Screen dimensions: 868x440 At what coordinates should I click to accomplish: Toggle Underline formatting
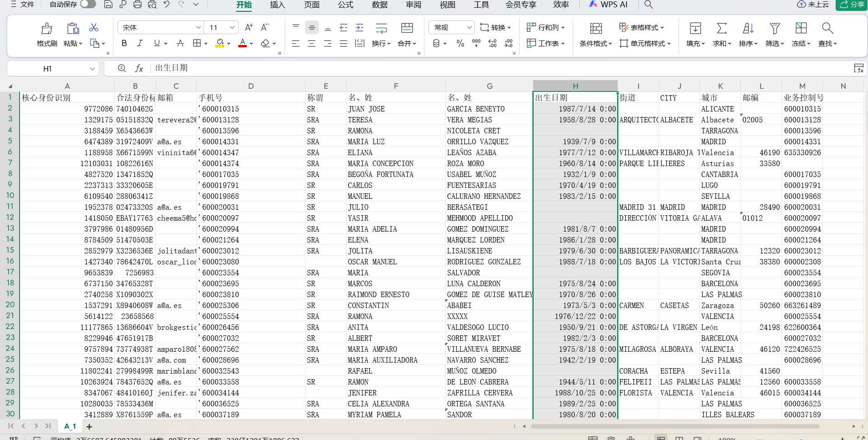tap(157, 43)
